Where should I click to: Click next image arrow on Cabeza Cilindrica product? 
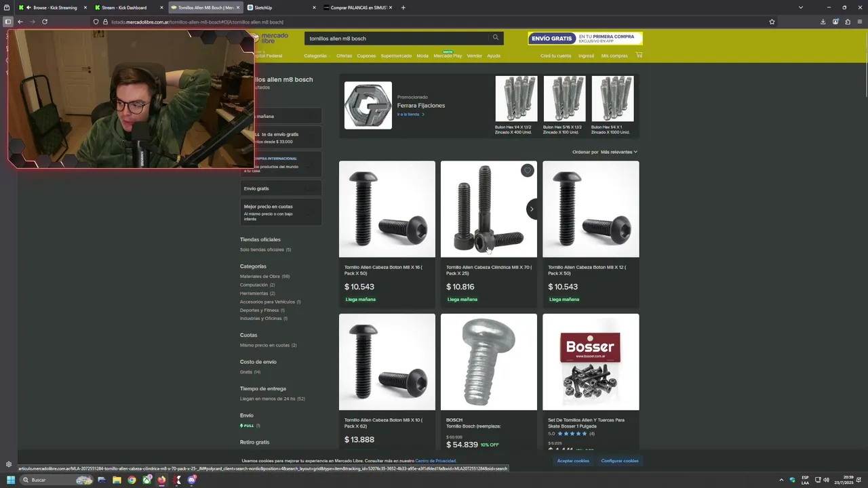pos(532,209)
